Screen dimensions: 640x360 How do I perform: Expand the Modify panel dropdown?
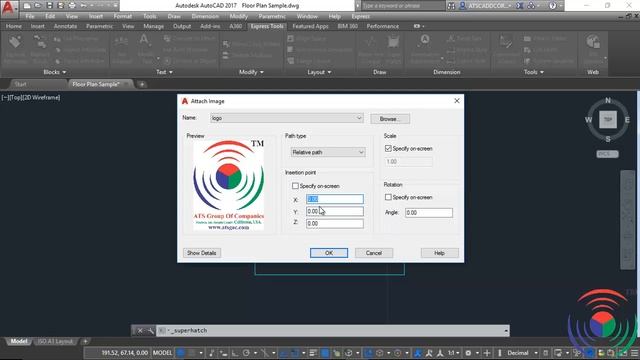(x=251, y=72)
